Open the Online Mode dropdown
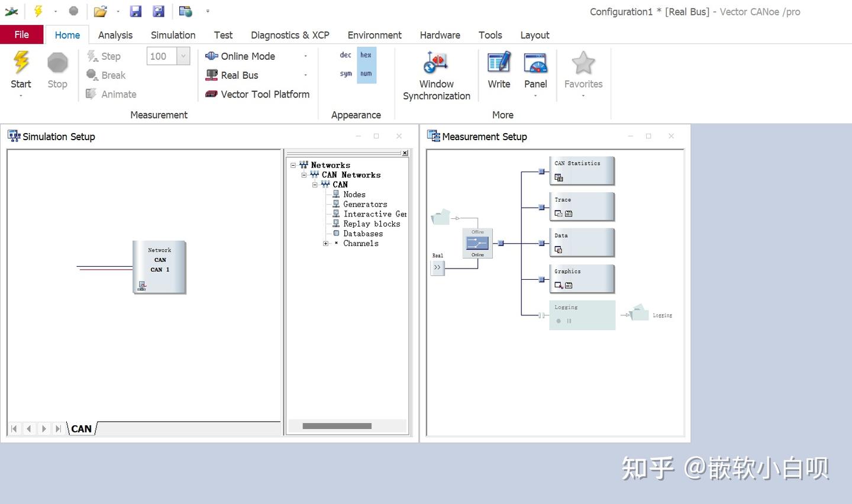The image size is (852, 504). tap(305, 56)
